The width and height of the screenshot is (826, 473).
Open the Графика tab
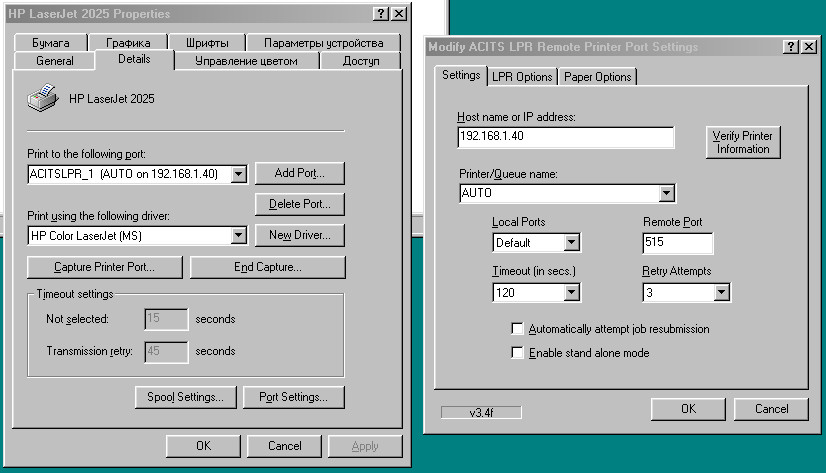[x=128, y=43]
